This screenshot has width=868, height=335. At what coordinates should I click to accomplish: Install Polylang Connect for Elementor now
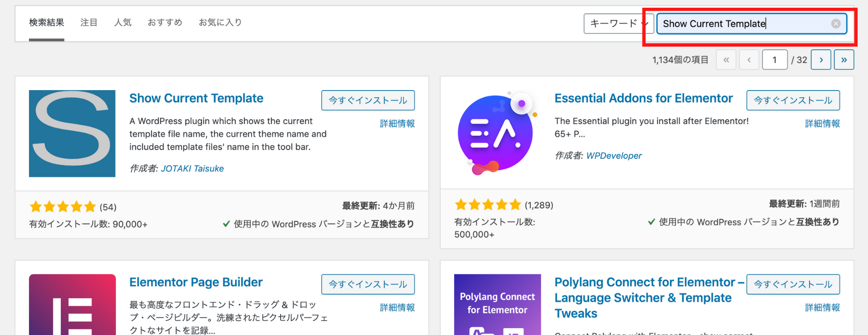click(x=793, y=284)
